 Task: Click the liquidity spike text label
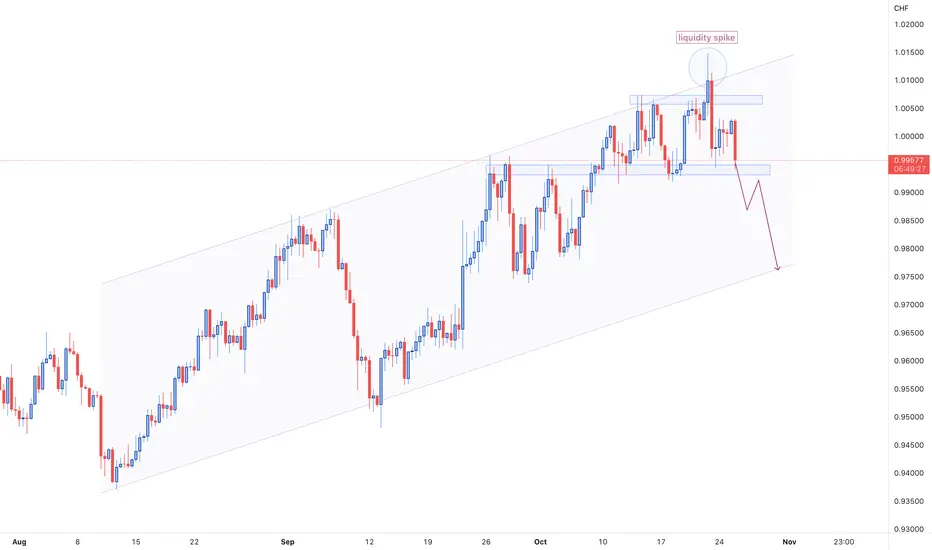tap(707, 37)
